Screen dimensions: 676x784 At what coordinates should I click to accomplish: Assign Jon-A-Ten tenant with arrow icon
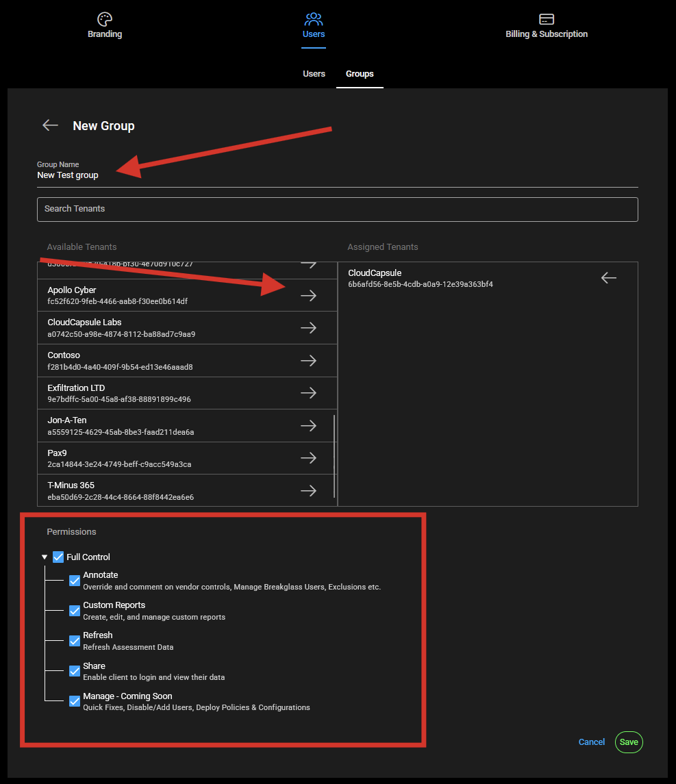[308, 426]
